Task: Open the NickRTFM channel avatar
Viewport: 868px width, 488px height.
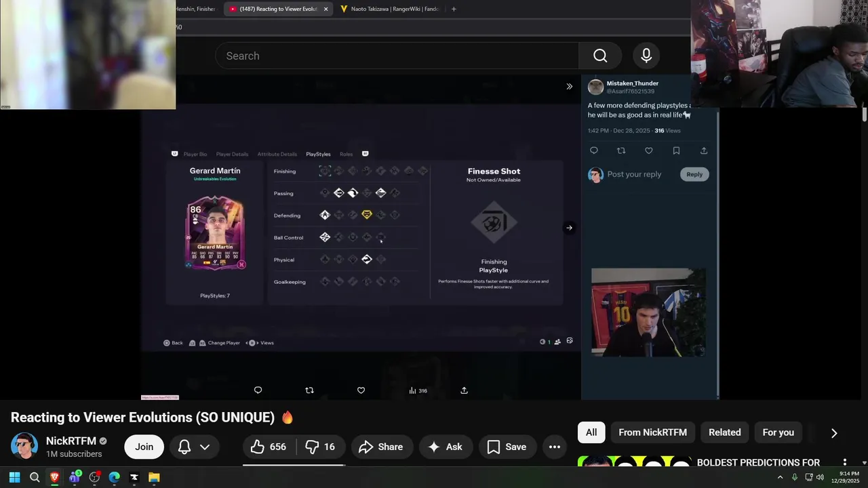Action: point(24,446)
